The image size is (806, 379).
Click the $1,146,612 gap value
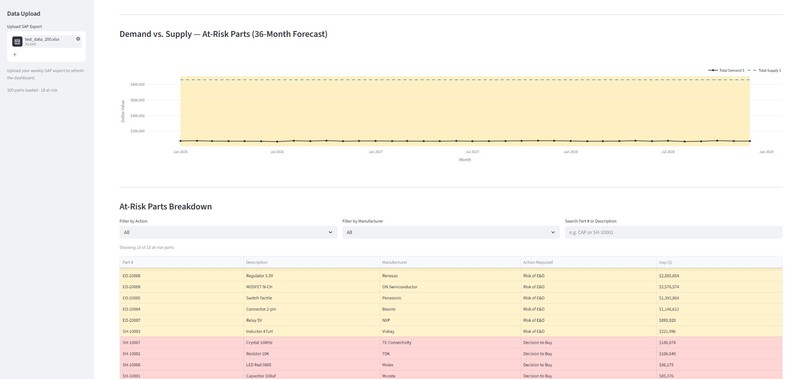click(669, 309)
